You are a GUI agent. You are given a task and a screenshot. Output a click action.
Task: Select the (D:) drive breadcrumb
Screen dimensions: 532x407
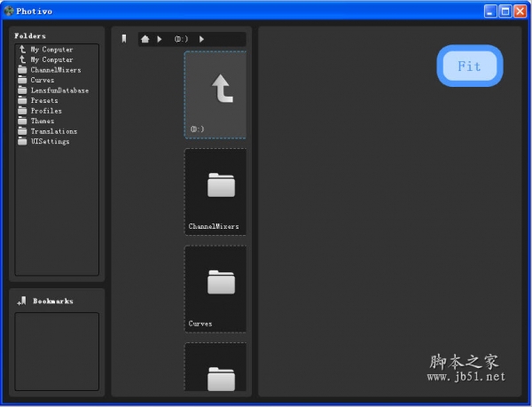181,39
